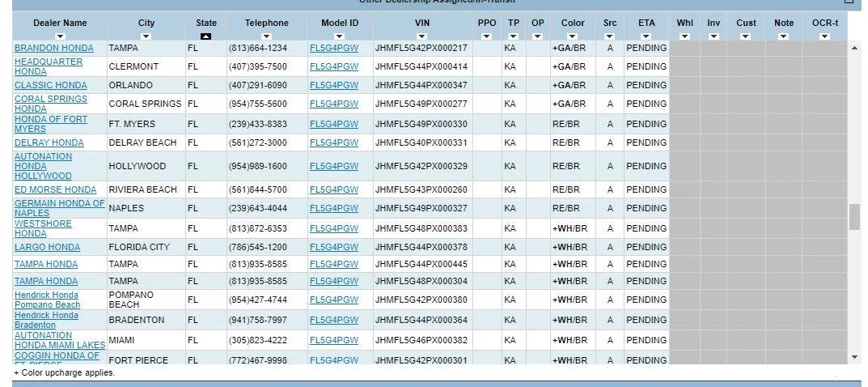868x387 pixels.
Task: Open the HEADQUARTER HONDA dealer link
Action: tap(49, 66)
